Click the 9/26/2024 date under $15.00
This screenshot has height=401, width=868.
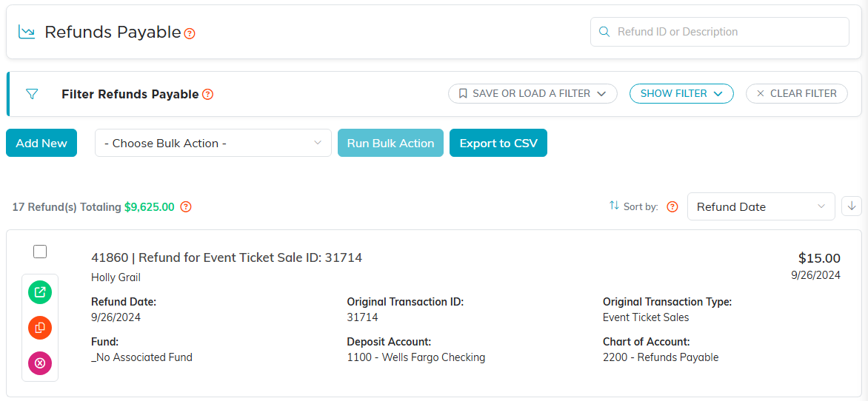[x=816, y=275]
